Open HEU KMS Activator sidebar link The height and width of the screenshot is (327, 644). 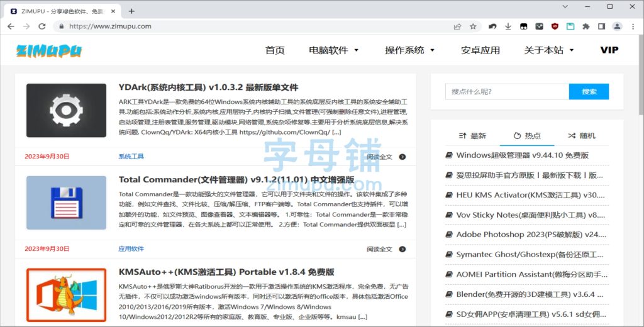(x=530, y=195)
